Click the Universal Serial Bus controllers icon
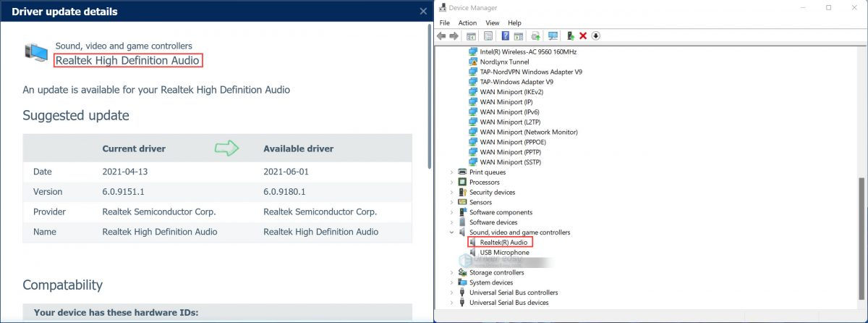The image size is (868, 323). pos(463,293)
